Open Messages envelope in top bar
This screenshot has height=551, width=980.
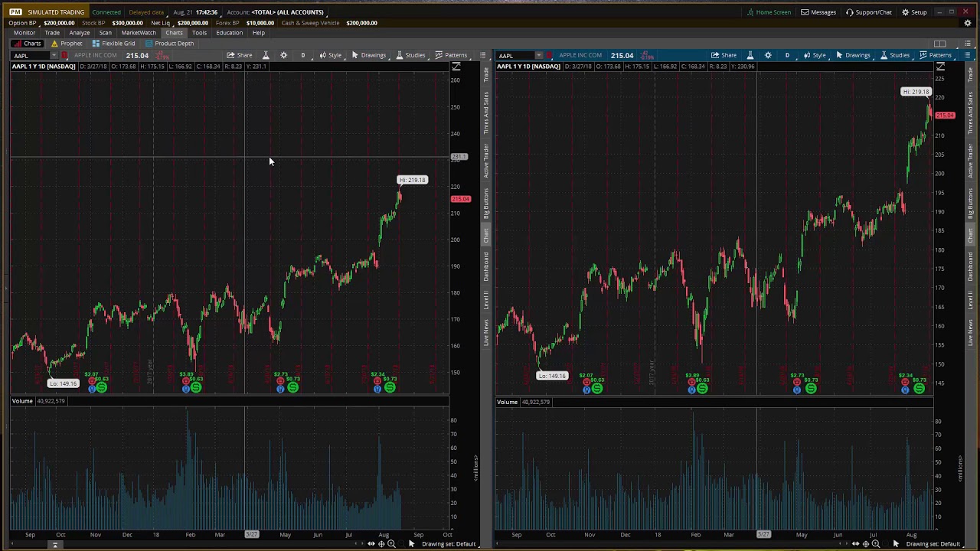point(818,12)
